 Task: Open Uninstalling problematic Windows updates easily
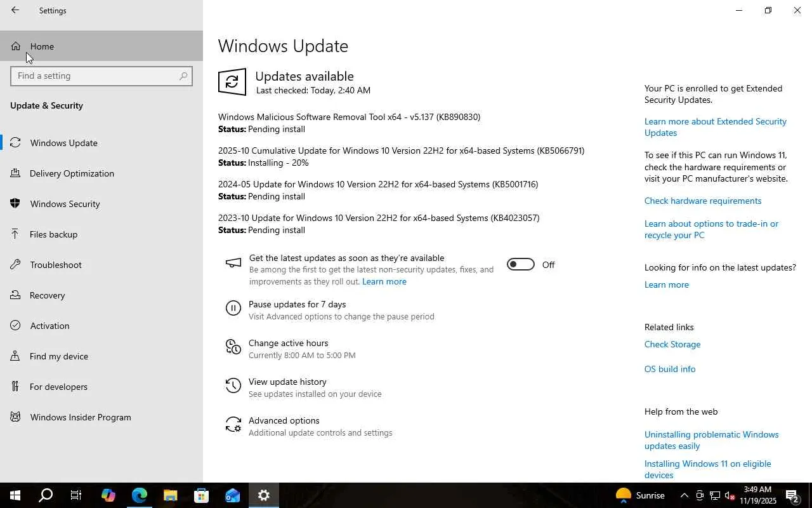tap(712, 440)
